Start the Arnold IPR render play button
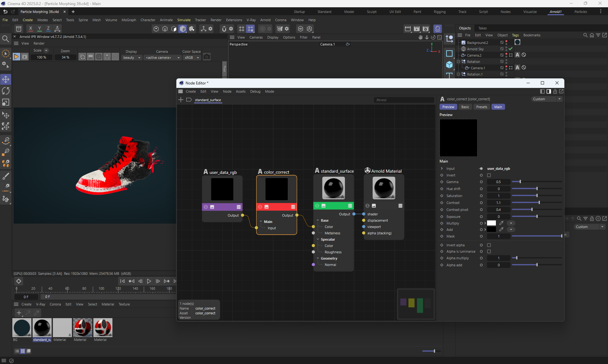The image size is (608, 364). pyautogui.click(x=16, y=57)
